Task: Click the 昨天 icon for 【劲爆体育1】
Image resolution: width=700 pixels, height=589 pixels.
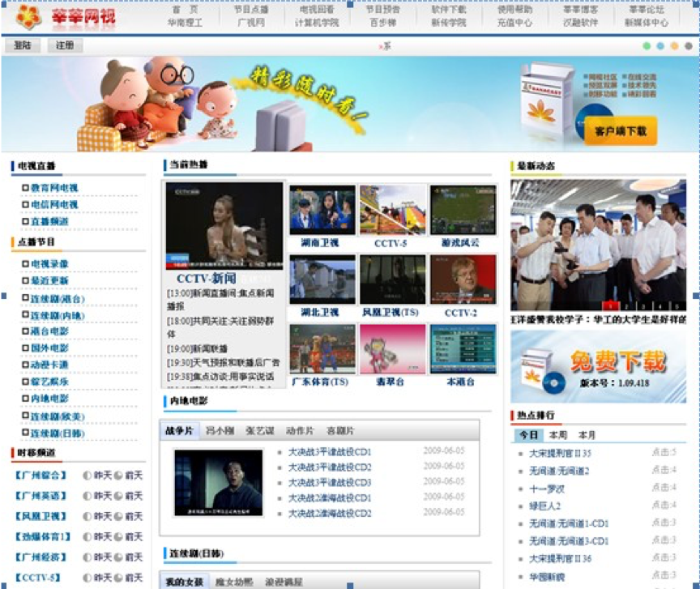Action: [87, 537]
